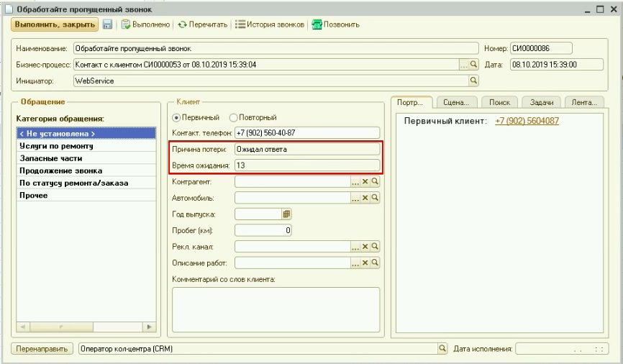
Task: Select the Повторный radio button
Action: [x=233, y=117]
